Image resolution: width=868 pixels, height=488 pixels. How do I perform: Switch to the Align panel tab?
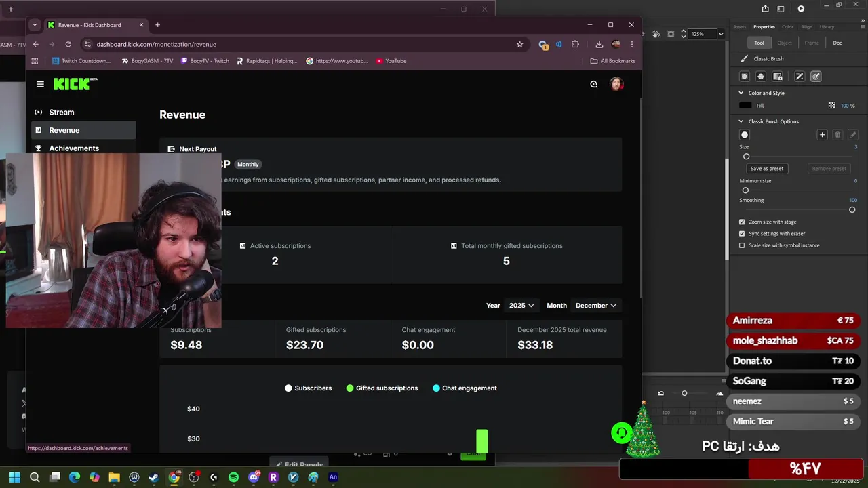[x=806, y=27]
